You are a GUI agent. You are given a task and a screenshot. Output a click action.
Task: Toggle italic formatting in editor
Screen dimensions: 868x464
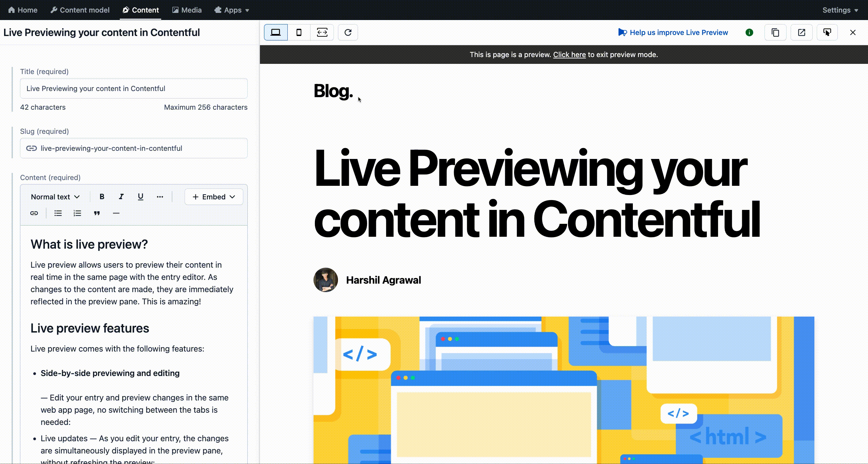(x=121, y=197)
